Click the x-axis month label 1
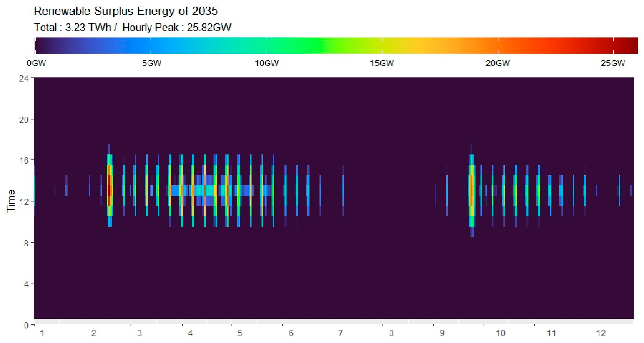Screen dimensions: 644x343 [42, 333]
